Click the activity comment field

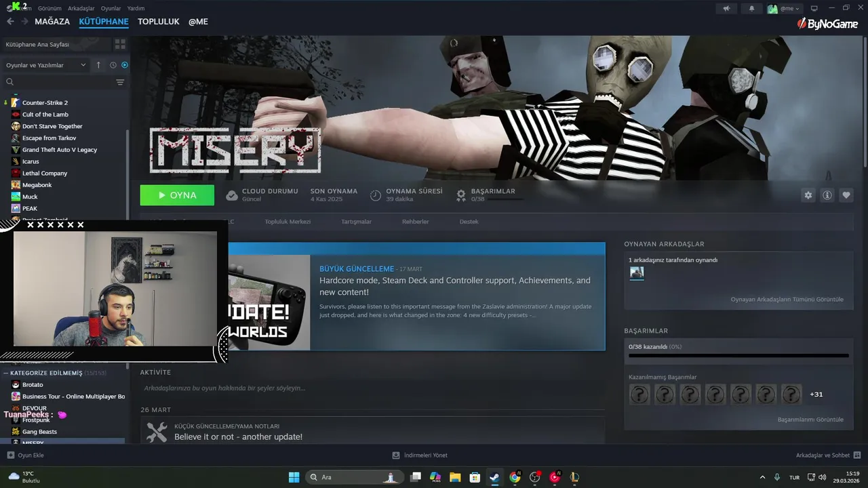372,388
